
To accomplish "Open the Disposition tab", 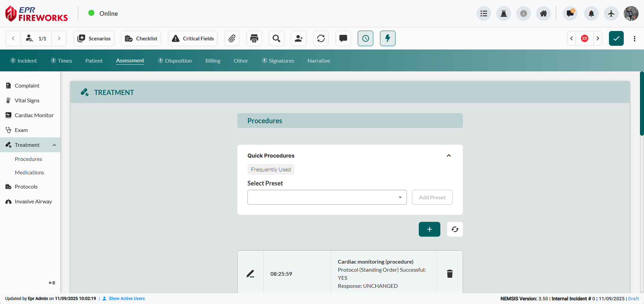I will point(178,61).
